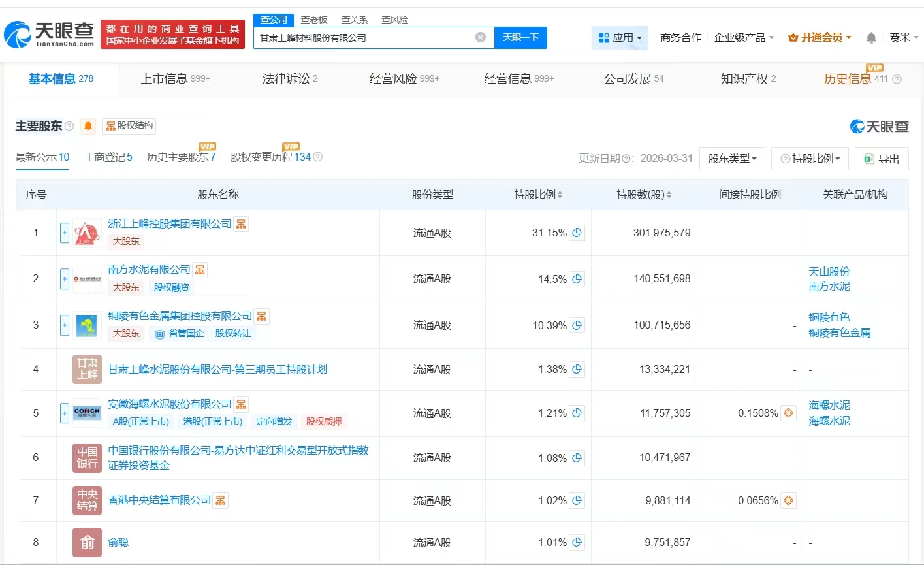Image resolution: width=924 pixels, height=565 pixels.
Task: Switch to 上市信息 tab
Action: 176,79
